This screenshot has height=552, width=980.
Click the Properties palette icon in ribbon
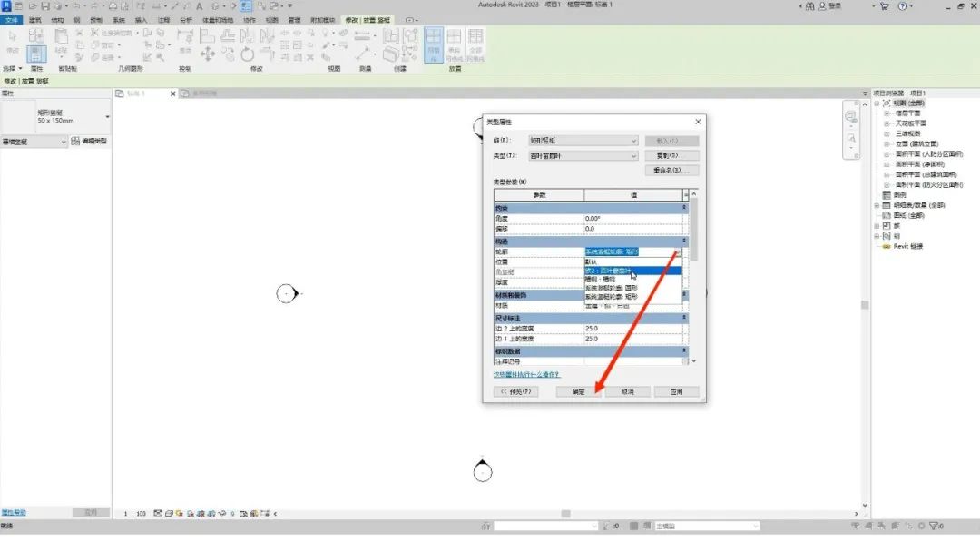click(x=36, y=54)
